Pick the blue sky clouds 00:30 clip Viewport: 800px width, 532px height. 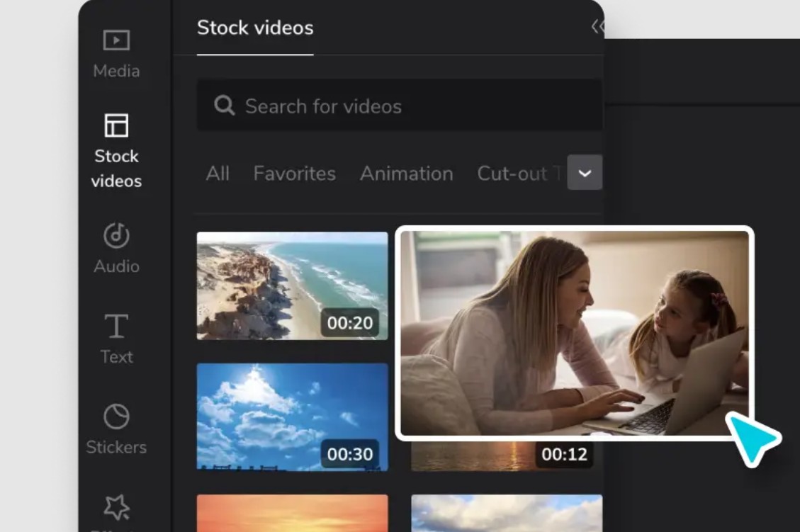[x=292, y=417]
